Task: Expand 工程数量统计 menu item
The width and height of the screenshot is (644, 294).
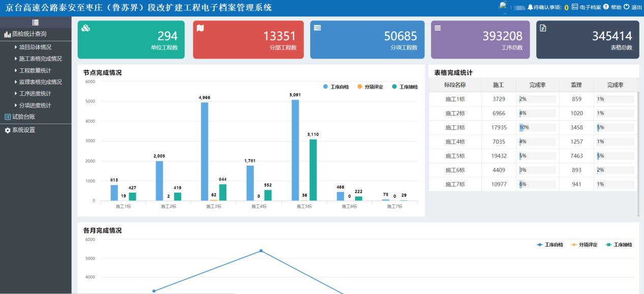Action: 36,70
